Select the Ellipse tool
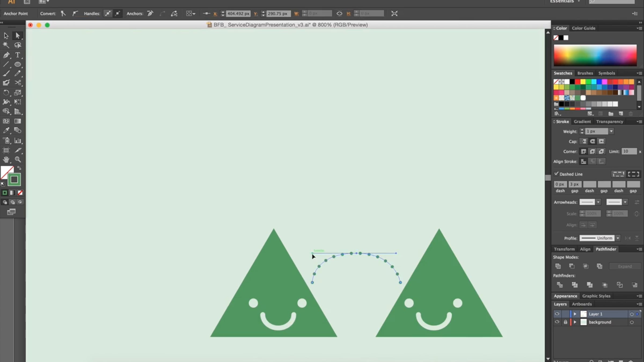The height and width of the screenshot is (362, 644). 18,65
